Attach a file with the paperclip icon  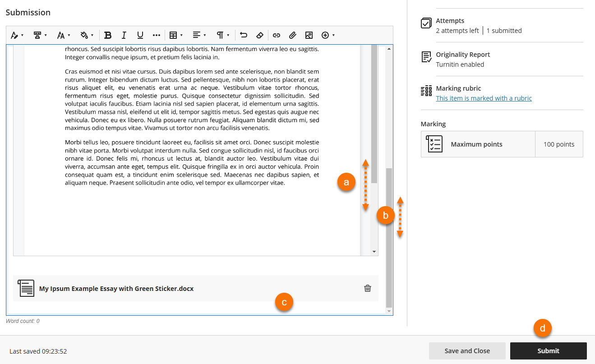(293, 35)
